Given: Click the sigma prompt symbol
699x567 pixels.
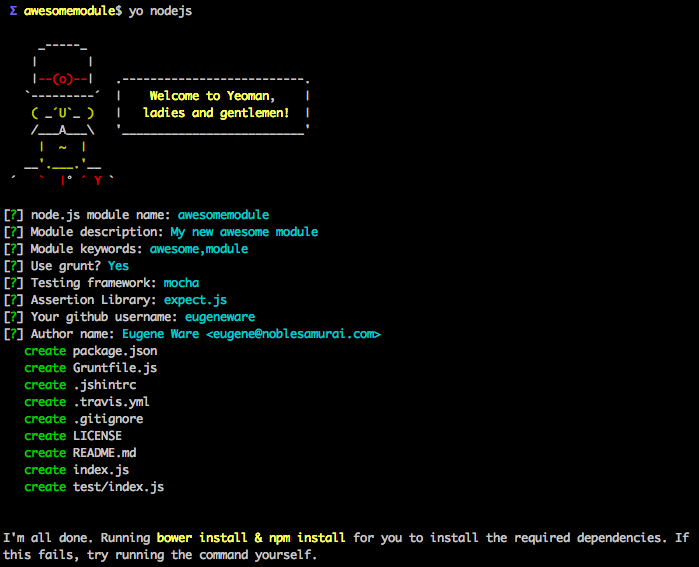Looking at the screenshot, I should 11,9.
